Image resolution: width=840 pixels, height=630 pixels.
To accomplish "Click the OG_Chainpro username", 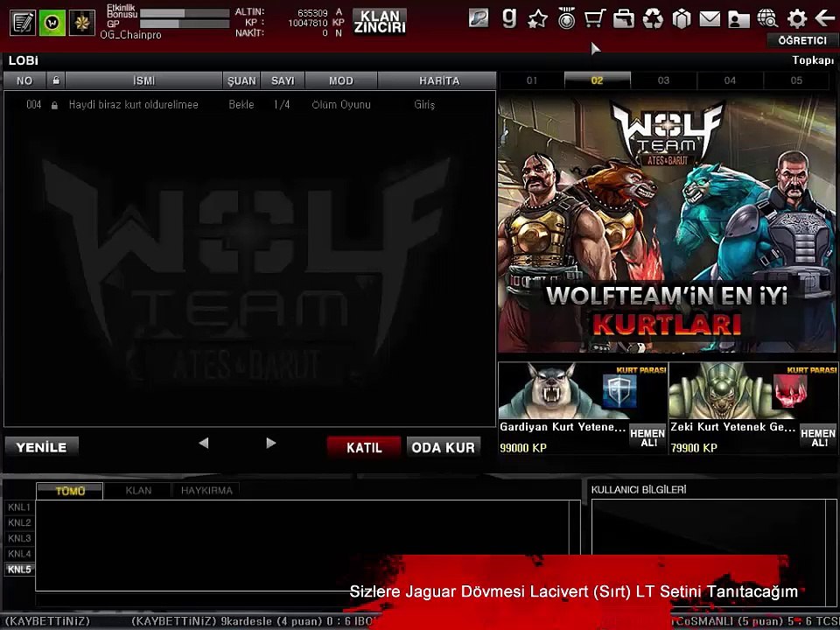I will pyautogui.click(x=130, y=35).
